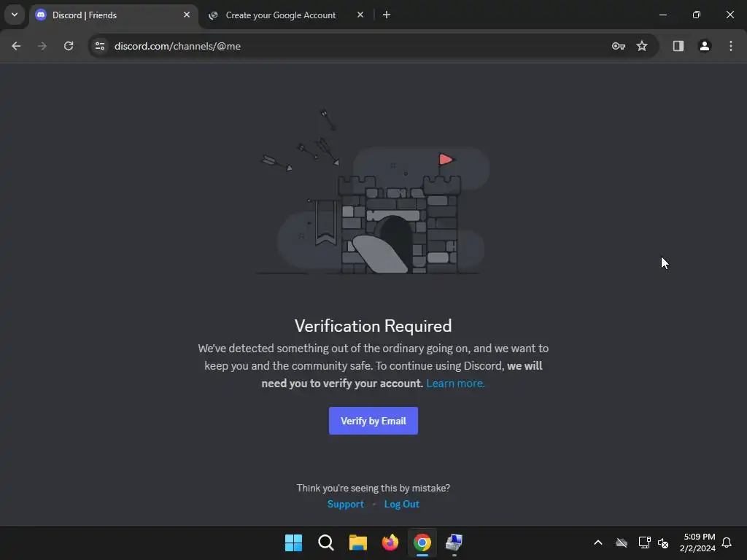This screenshot has height=560, width=747.
Task: Open the OneDrive cloud tray icon
Action: tap(622, 542)
